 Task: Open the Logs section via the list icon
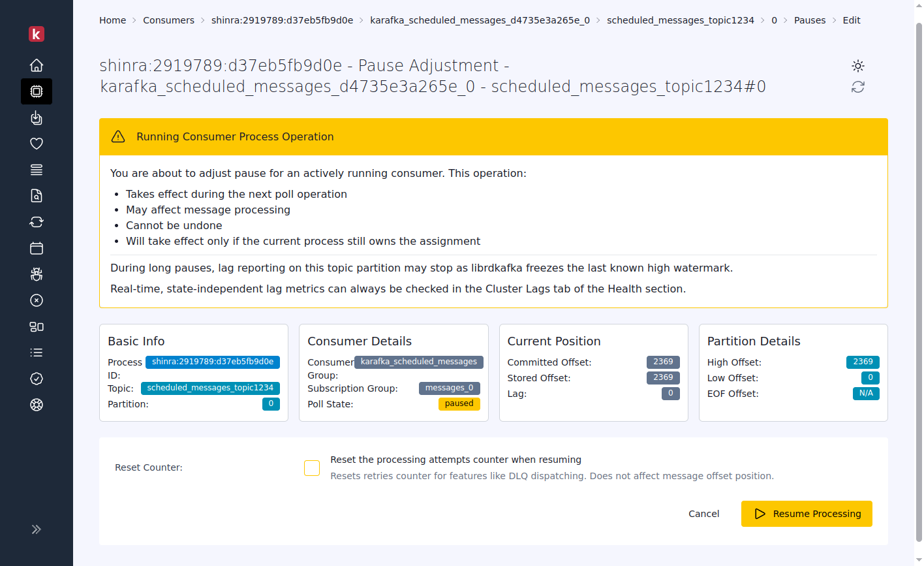point(37,353)
